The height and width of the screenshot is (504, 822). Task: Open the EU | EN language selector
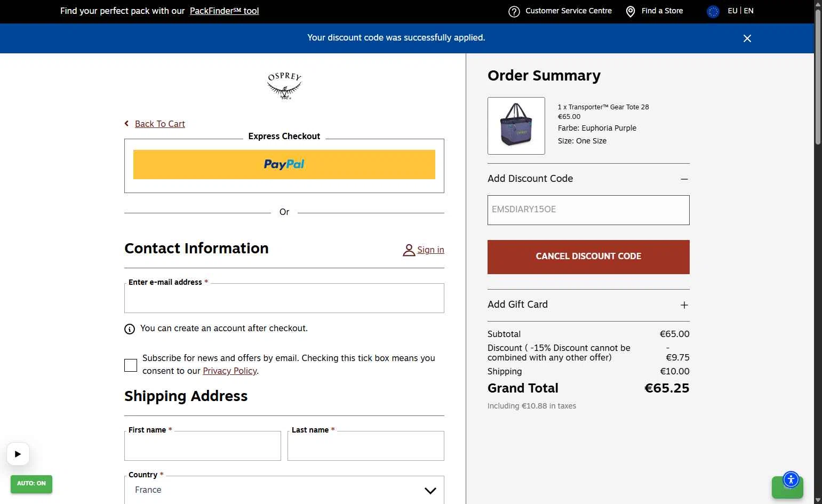pyautogui.click(x=740, y=11)
